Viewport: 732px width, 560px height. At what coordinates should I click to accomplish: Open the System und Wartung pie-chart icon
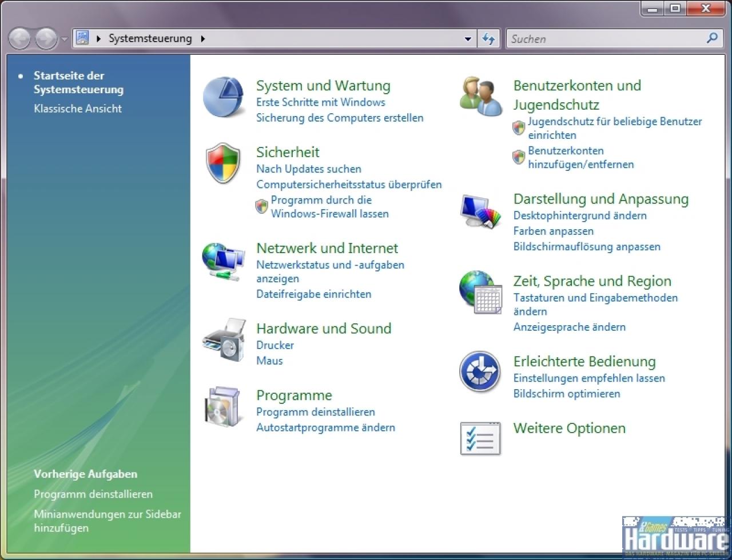point(224,97)
